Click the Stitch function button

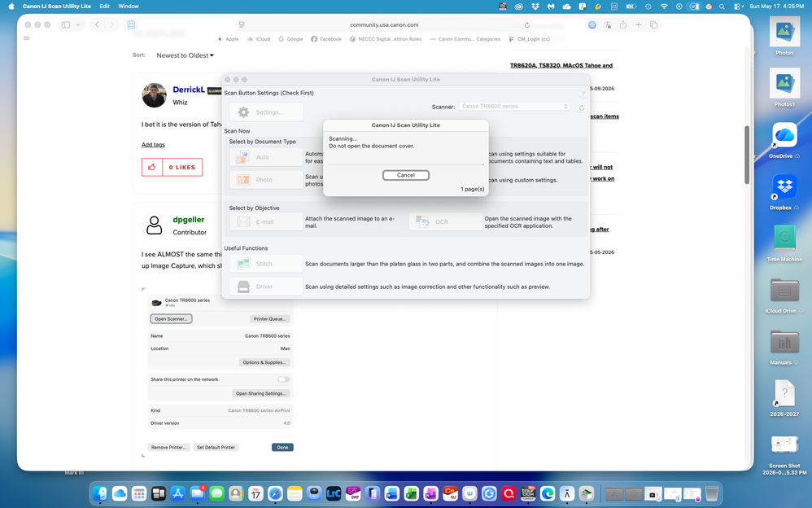coord(266,264)
